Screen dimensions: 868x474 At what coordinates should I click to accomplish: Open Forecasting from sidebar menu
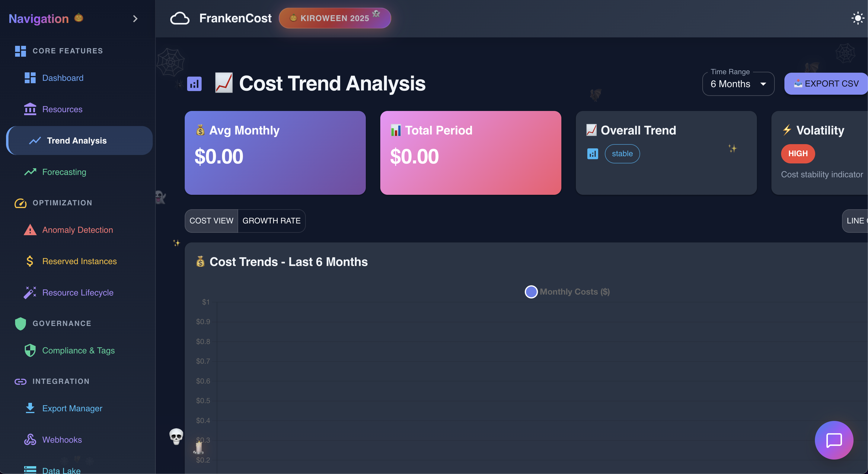point(64,172)
